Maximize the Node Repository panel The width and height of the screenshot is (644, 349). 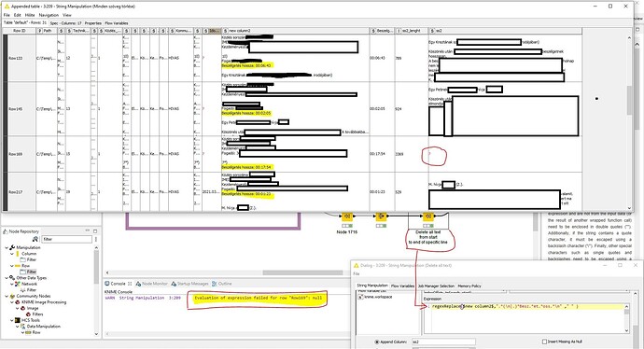pyautogui.click(x=95, y=230)
